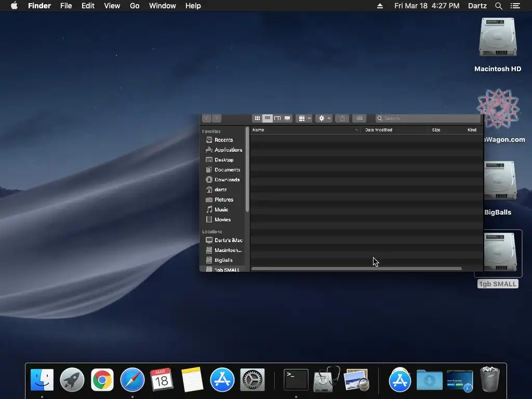Open the File menu
This screenshot has width=532, height=399.
tap(66, 6)
